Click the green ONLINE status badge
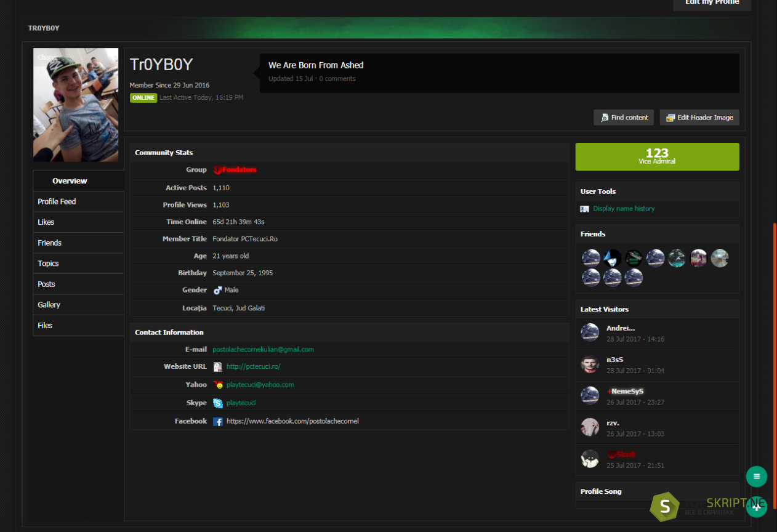Screen dimensions: 777x532 [x=143, y=97]
